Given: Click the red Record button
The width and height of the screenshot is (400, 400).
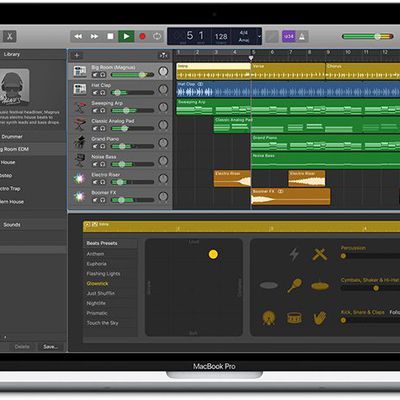Looking at the screenshot, I should click(x=142, y=36).
